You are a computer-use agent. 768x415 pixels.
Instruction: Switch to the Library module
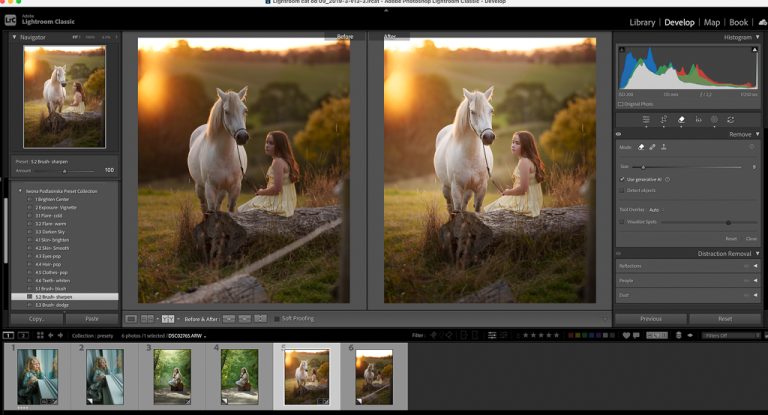coord(642,22)
